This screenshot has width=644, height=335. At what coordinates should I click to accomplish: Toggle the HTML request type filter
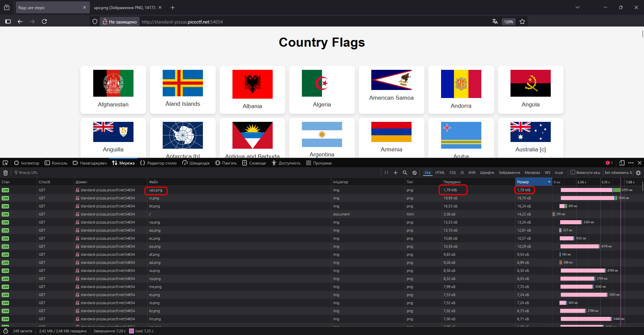pyautogui.click(x=440, y=173)
